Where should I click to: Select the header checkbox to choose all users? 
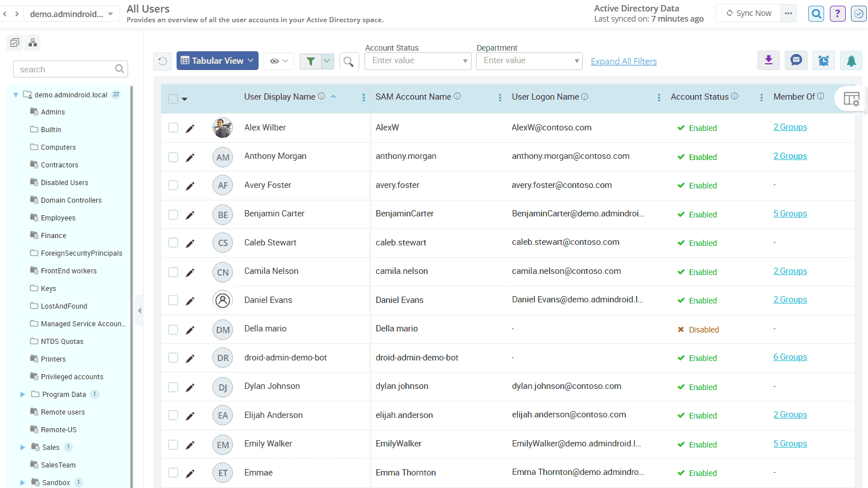(173, 97)
